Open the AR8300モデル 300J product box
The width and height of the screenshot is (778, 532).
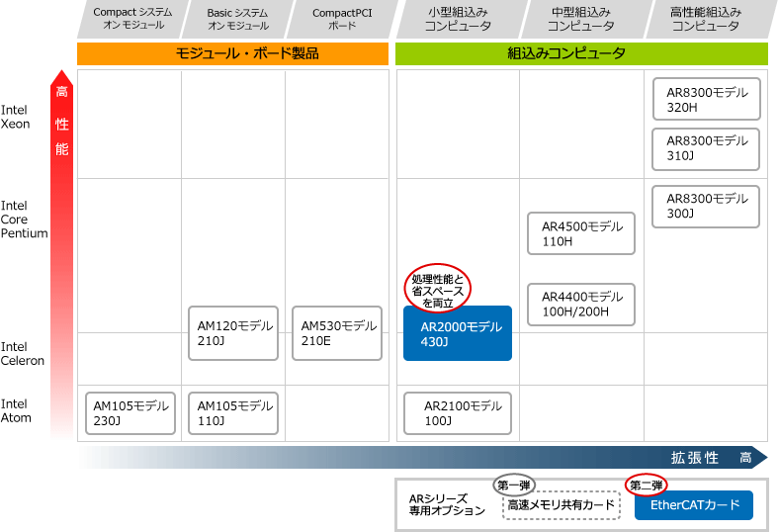pos(706,207)
